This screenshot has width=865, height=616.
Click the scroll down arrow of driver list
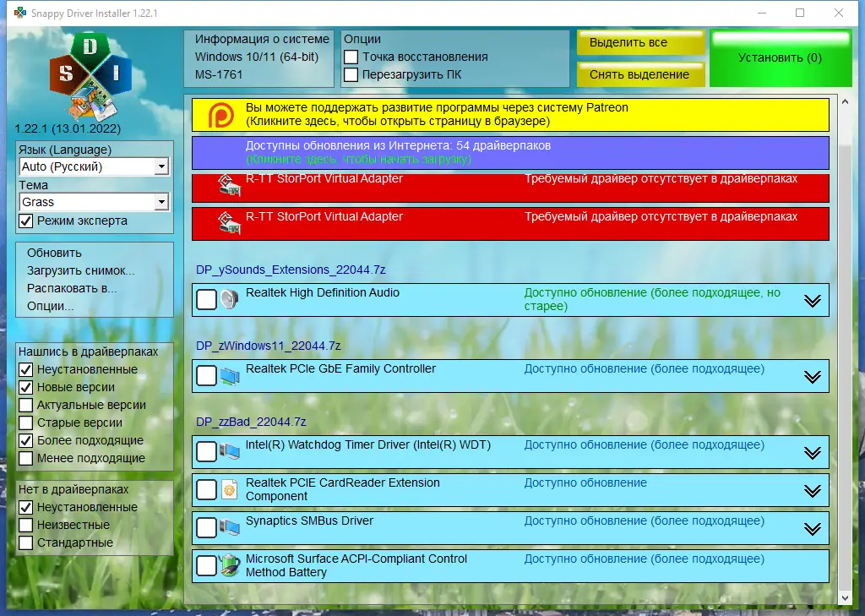tap(845, 597)
